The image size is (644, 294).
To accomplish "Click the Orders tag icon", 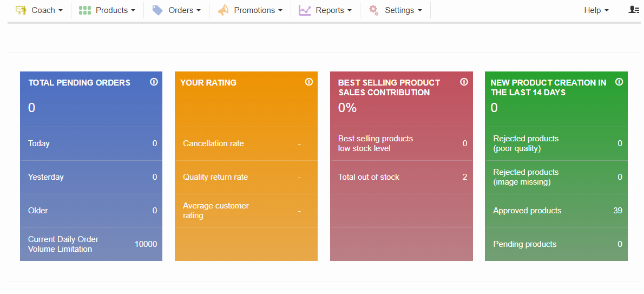I will (x=157, y=10).
